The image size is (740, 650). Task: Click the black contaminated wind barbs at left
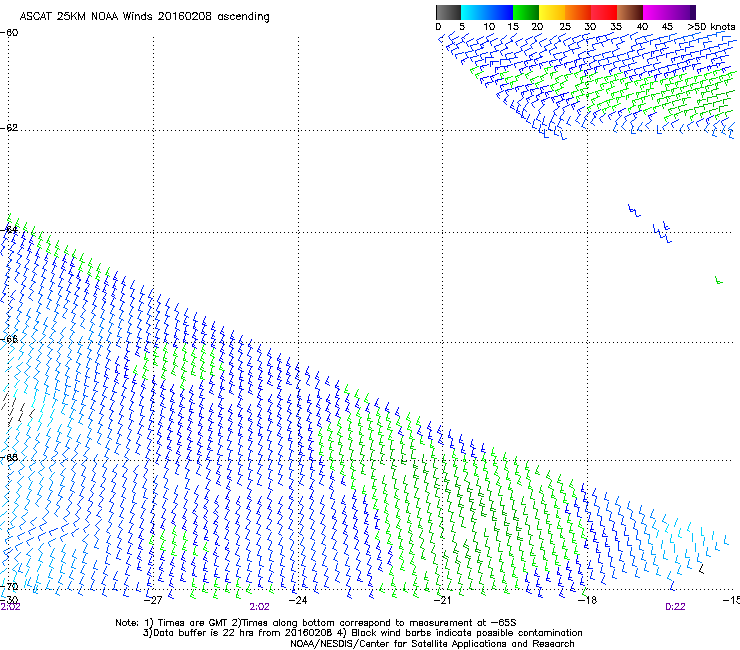[x=17, y=409]
